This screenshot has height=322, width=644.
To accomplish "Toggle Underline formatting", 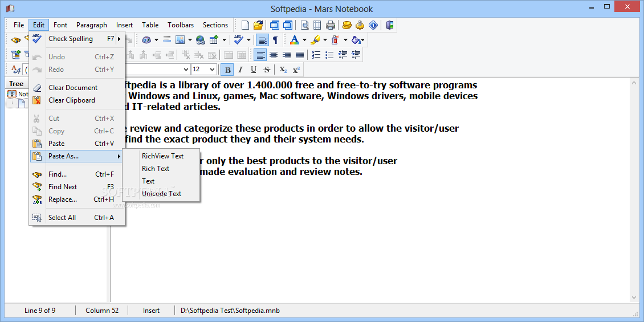I will pyautogui.click(x=254, y=70).
